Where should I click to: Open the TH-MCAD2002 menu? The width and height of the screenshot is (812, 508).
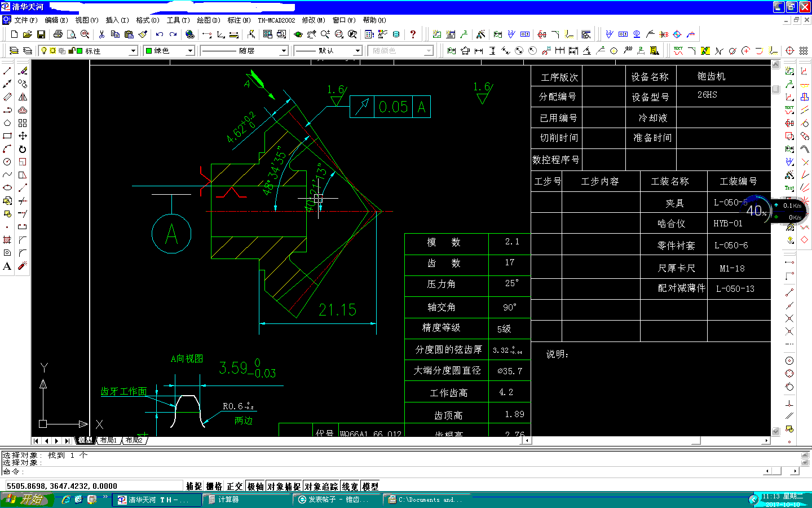(276, 20)
